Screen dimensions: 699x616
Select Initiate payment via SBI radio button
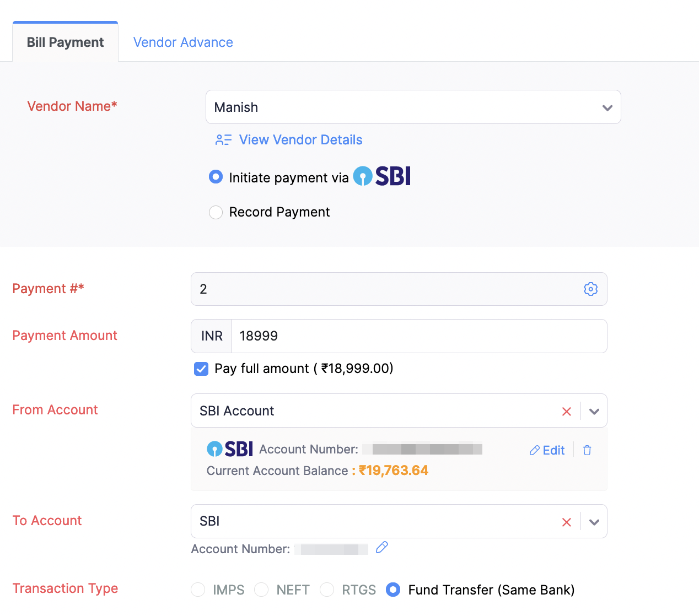pyautogui.click(x=216, y=177)
